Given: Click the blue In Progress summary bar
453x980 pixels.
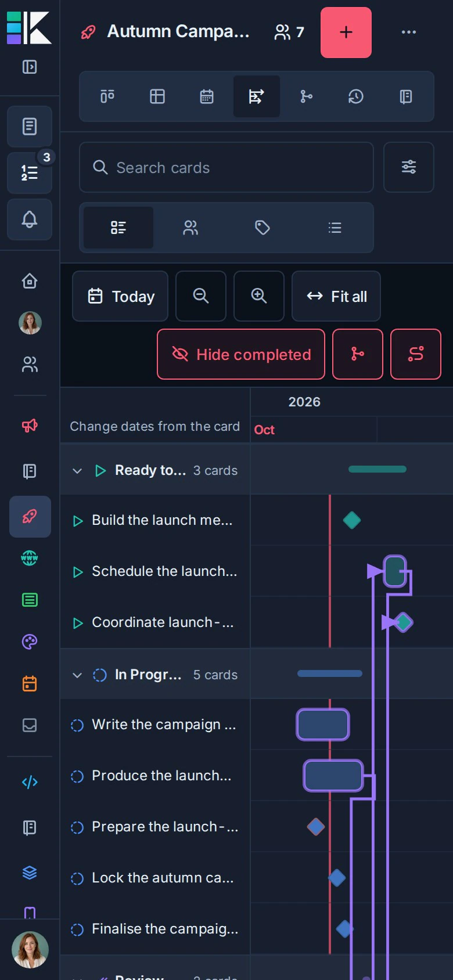Looking at the screenshot, I should tap(330, 673).
